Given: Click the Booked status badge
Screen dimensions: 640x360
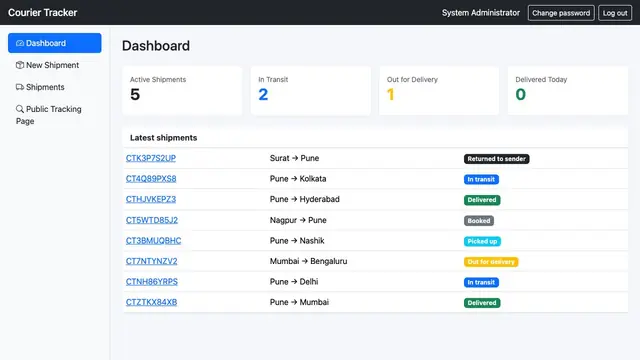Looking at the screenshot, I should [479, 221].
